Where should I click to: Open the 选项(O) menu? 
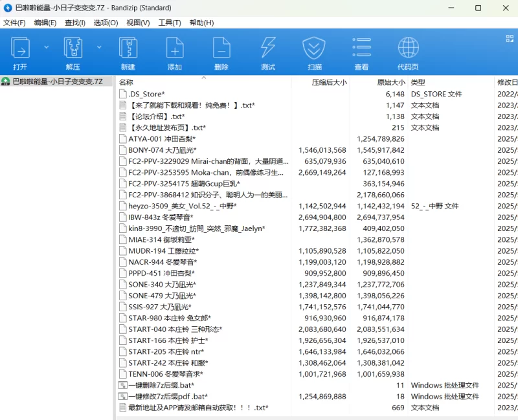(106, 23)
